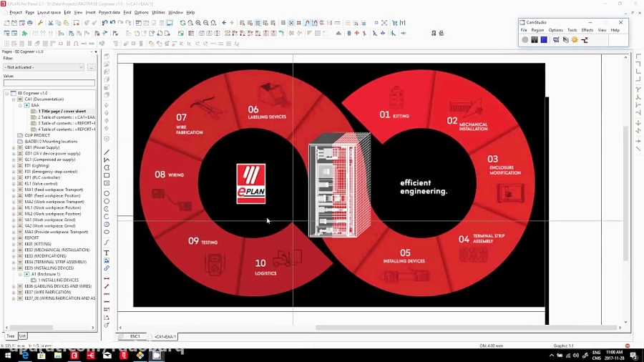
Task: Select '1 Title page / cover sheet' page
Action: click(x=62, y=111)
